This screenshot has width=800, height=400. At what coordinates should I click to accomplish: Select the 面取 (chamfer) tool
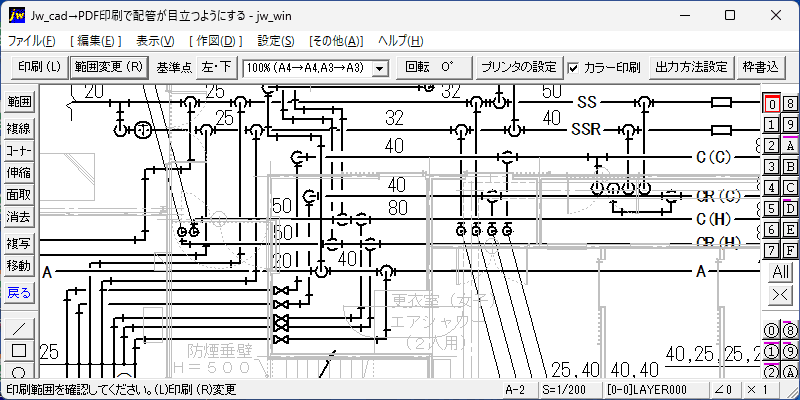pos(19,194)
